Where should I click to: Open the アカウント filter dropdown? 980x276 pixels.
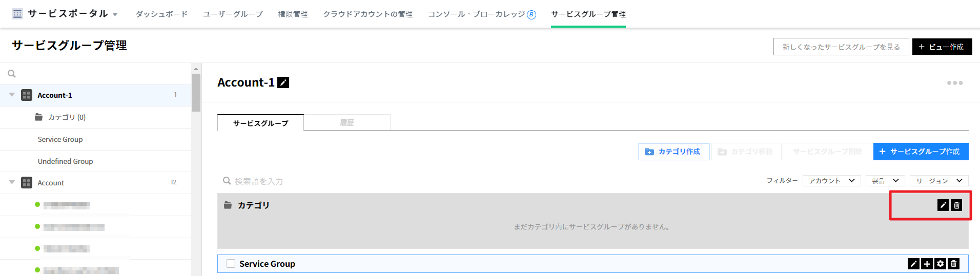[x=831, y=181]
